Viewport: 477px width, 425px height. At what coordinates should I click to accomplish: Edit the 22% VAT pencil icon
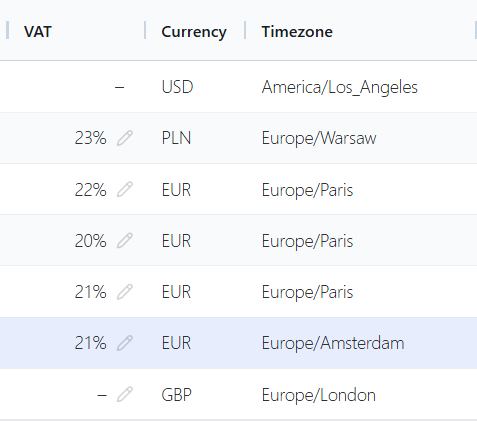click(125, 189)
